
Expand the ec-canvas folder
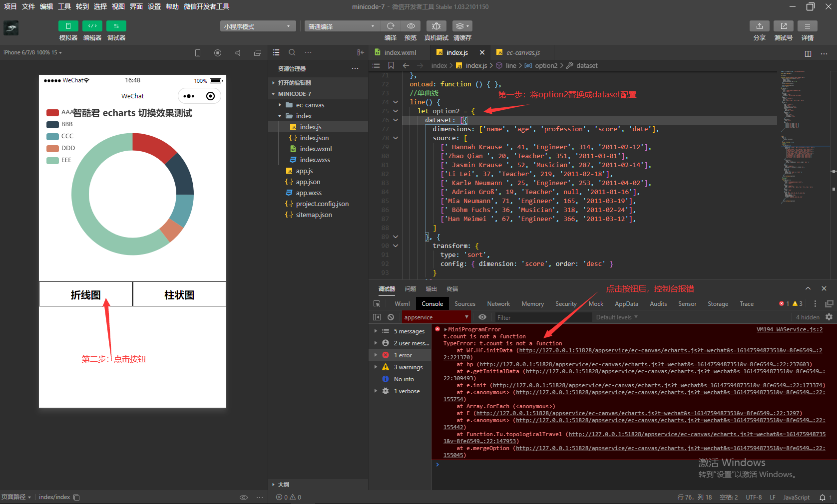pyautogui.click(x=318, y=105)
